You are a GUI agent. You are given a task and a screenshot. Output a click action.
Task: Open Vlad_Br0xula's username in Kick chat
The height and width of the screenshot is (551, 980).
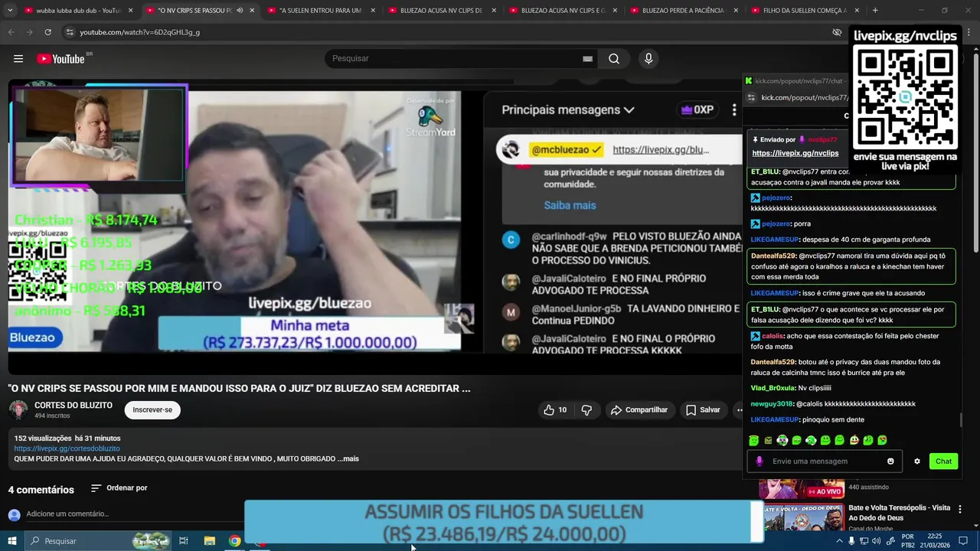point(773,389)
